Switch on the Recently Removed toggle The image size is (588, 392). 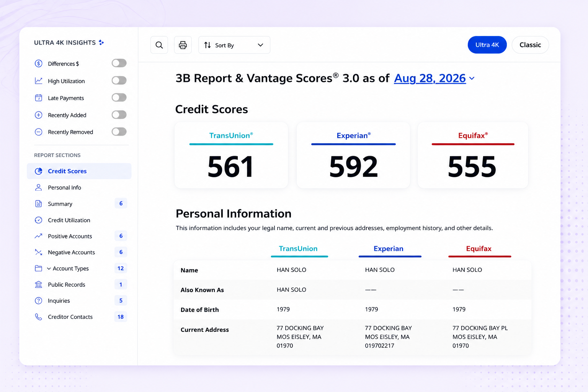119,132
